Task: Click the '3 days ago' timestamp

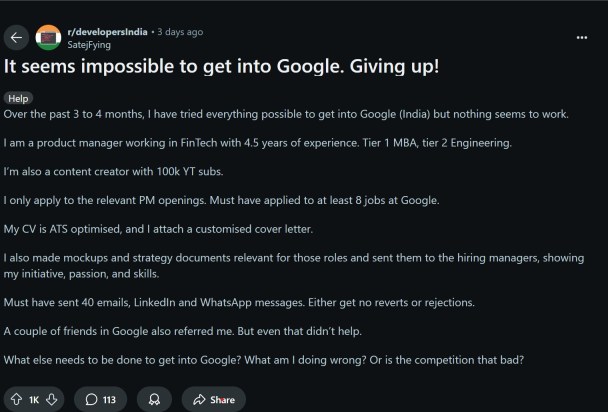Action: 180,32
